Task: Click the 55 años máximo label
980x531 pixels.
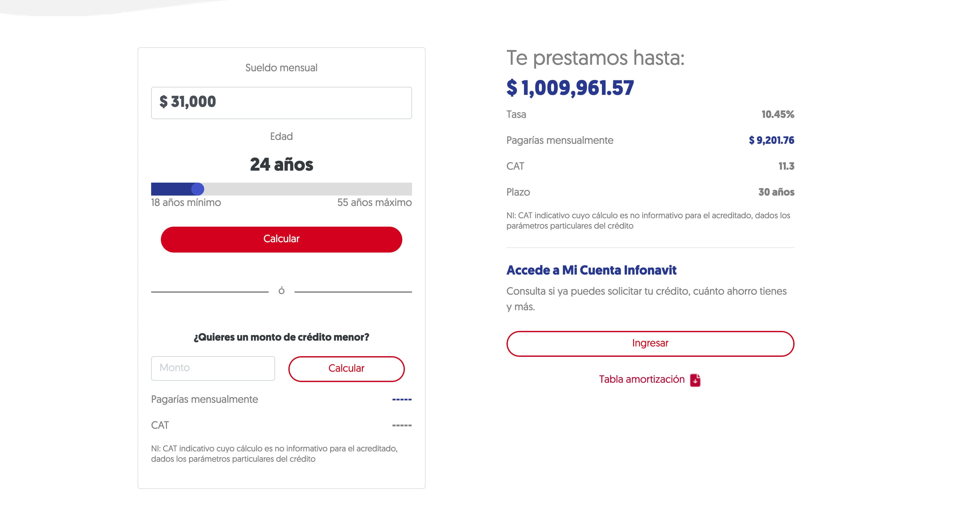Action: pos(375,202)
